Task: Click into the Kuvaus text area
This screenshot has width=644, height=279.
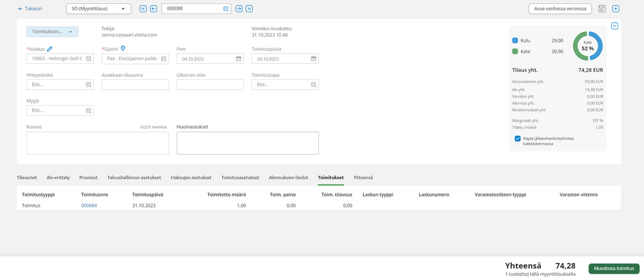Action: point(97,143)
